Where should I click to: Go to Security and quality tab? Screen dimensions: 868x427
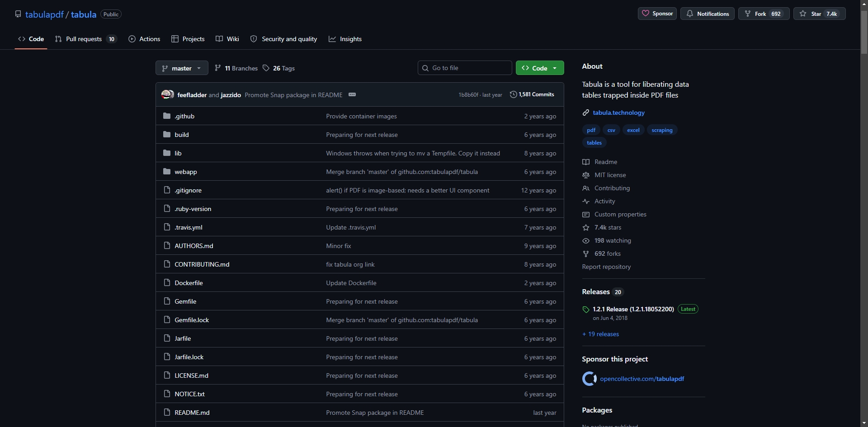[284, 39]
